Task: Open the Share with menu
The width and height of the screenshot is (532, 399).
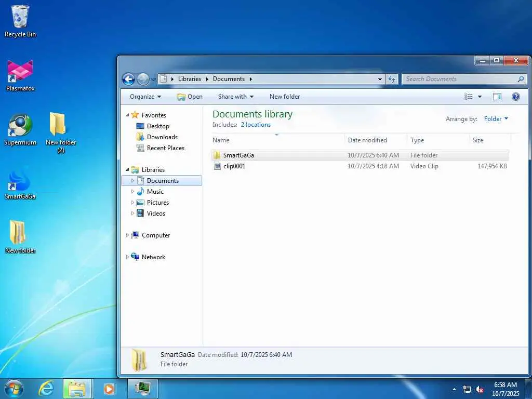Action: pos(236,97)
